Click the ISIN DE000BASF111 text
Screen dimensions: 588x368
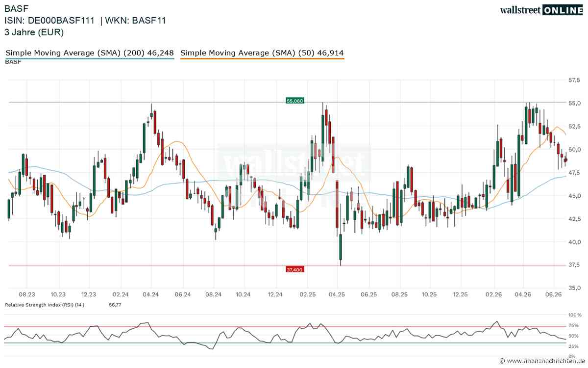(49, 21)
